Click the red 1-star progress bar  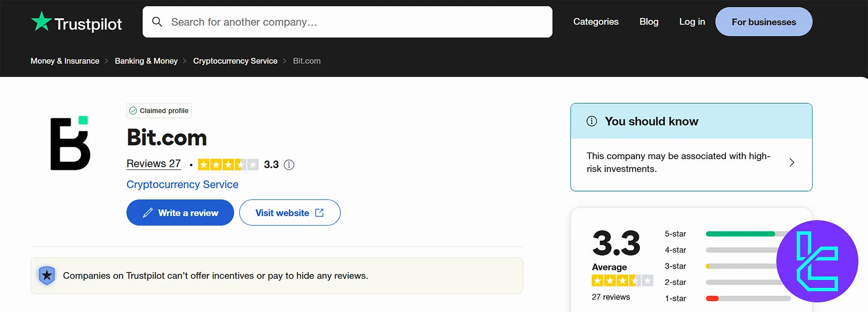point(712,298)
